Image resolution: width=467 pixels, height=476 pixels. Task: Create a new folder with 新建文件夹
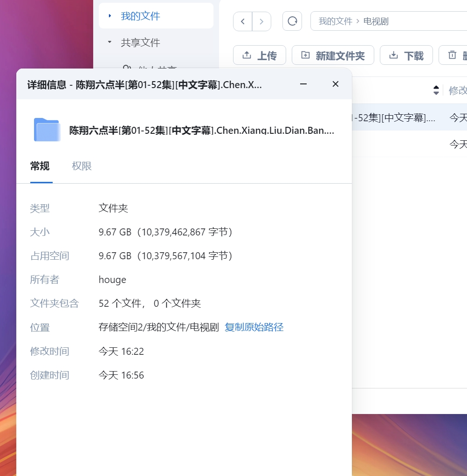(333, 55)
